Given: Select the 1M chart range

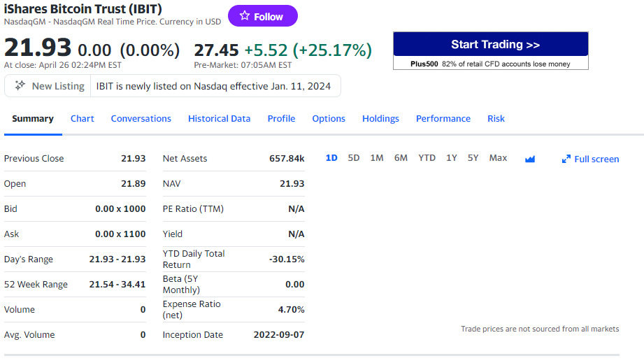Looking at the screenshot, I should (x=377, y=158).
